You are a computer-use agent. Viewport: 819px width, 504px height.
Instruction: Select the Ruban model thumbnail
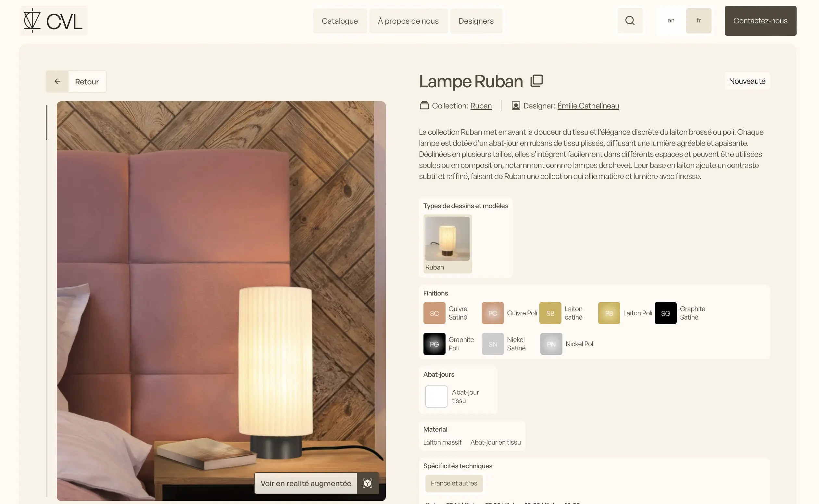click(447, 244)
